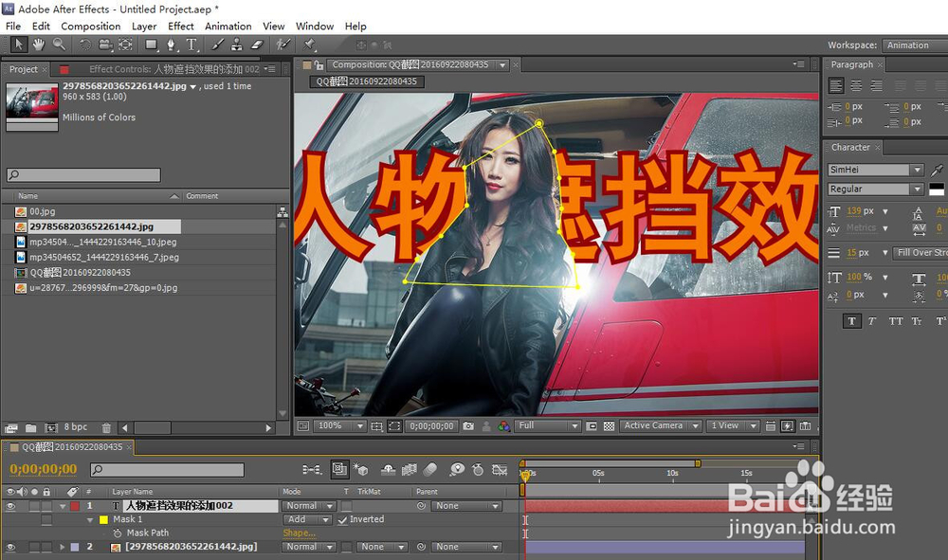This screenshot has height=560, width=948.
Task: Toggle Faux Bold button in Character panel
Action: coord(851,321)
